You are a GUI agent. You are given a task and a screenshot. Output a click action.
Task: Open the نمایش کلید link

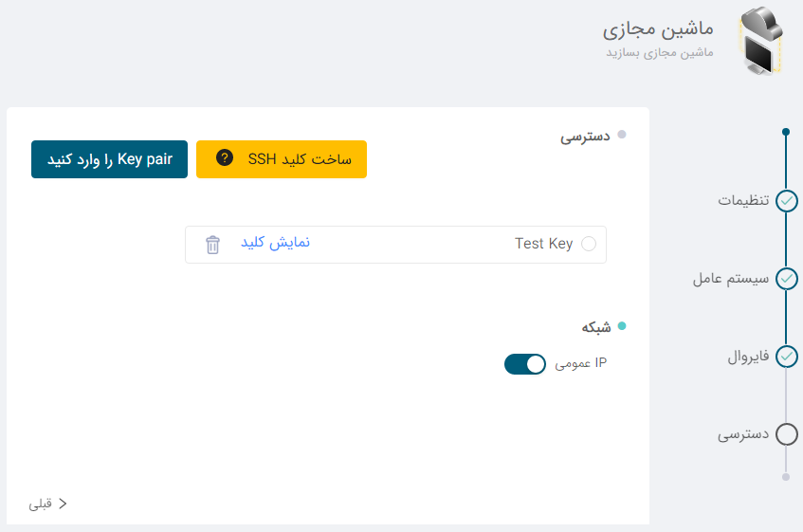(x=276, y=243)
